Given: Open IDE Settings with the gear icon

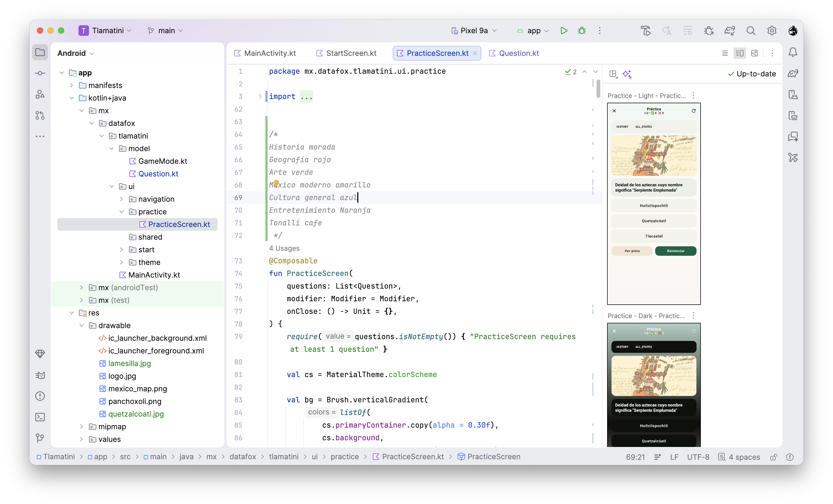Looking at the screenshot, I should [772, 31].
